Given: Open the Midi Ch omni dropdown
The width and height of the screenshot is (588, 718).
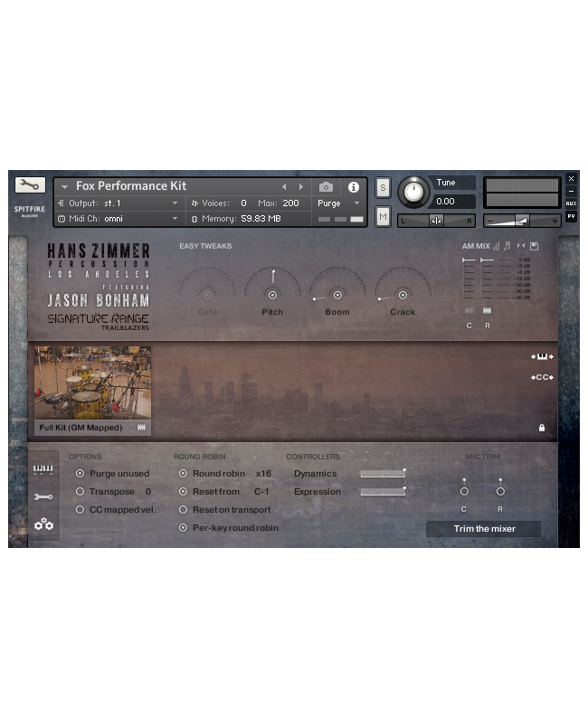Looking at the screenshot, I should 175,219.
